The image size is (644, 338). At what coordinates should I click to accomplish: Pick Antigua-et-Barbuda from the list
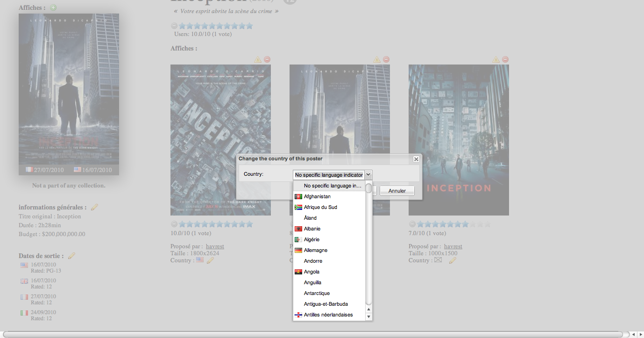coord(329,304)
